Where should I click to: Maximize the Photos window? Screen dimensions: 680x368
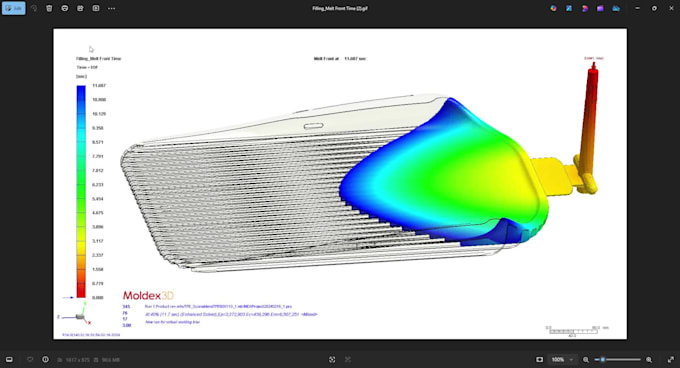[x=654, y=8]
